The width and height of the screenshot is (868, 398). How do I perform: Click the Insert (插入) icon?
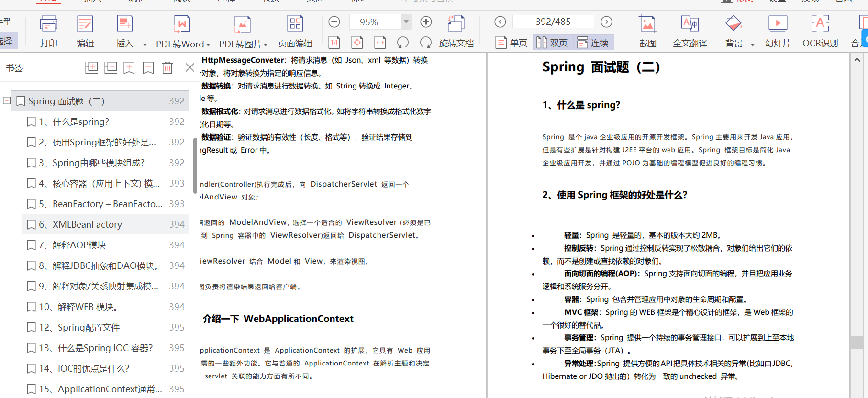tap(124, 23)
